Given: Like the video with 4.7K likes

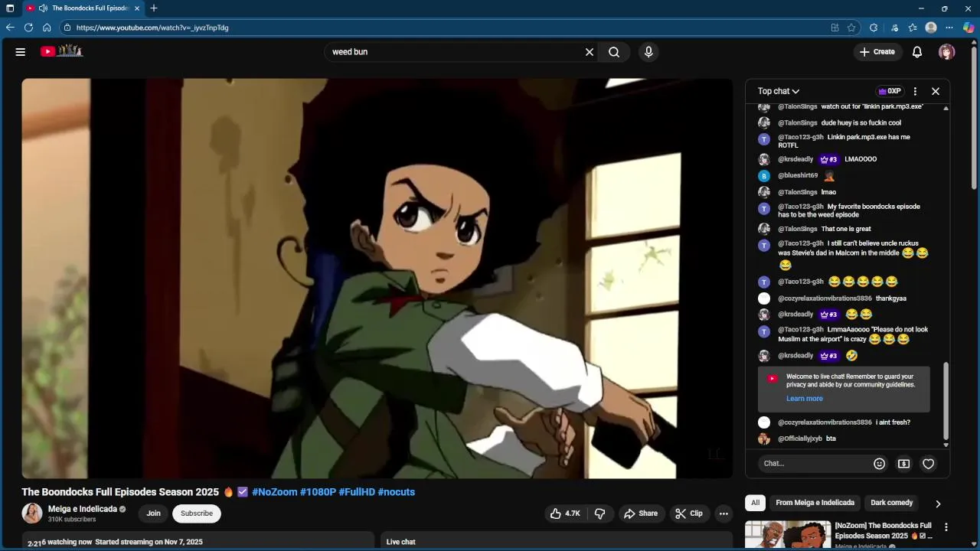Looking at the screenshot, I should tap(565, 514).
